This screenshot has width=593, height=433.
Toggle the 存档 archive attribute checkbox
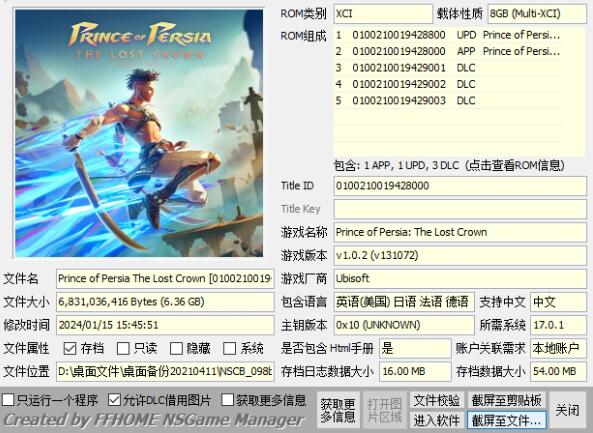(70, 348)
